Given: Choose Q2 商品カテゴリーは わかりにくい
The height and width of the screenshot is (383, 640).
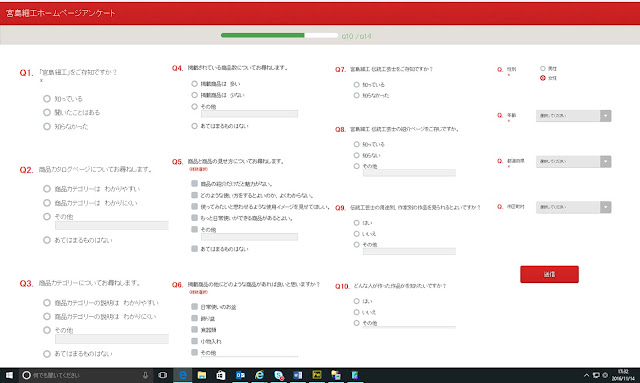Looking at the screenshot, I should [47, 203].
